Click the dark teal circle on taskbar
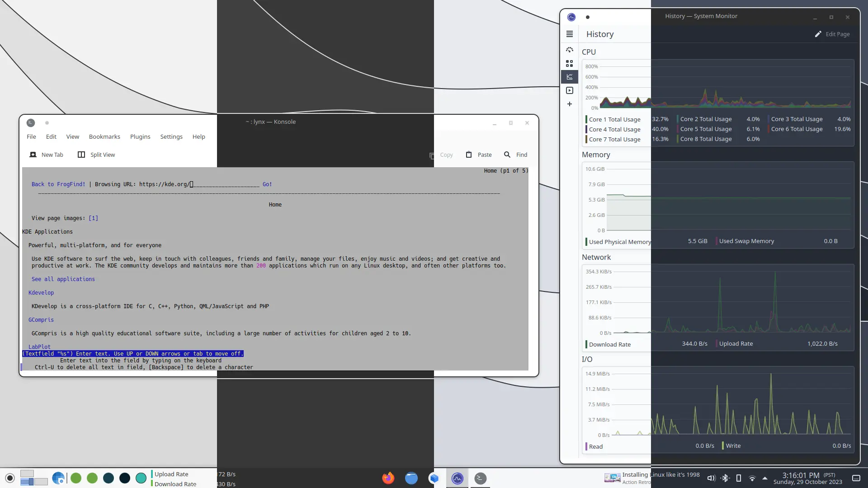This screenshot has height=488, width=868. click(x=108, y=478)
